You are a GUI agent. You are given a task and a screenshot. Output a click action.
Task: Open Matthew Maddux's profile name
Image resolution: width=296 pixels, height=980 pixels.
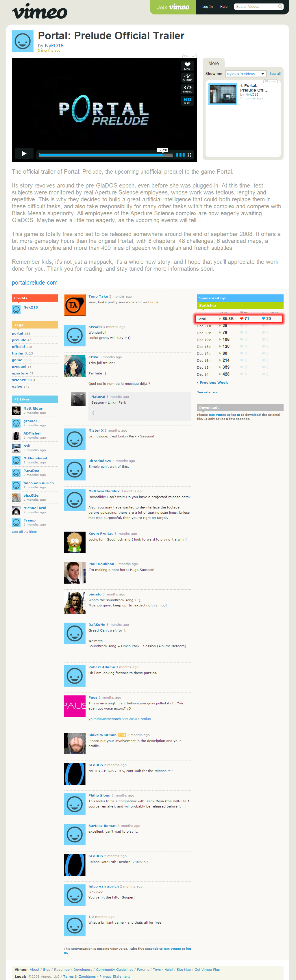104,491
